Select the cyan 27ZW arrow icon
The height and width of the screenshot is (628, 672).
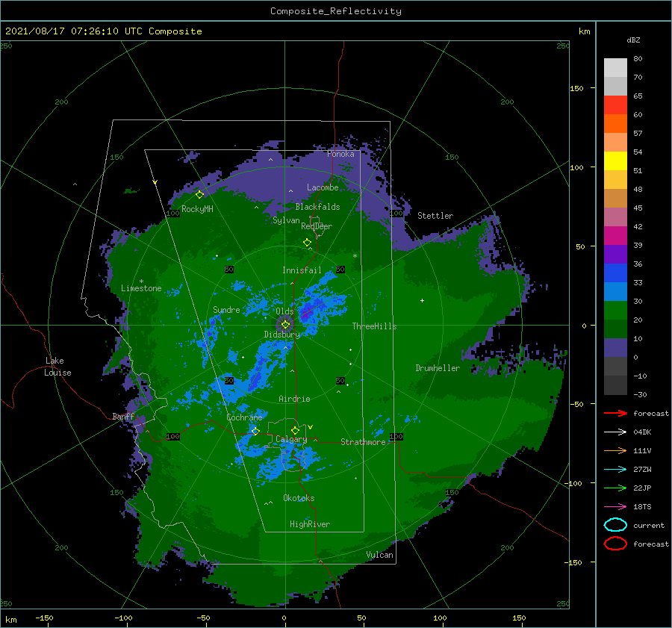click(x=615, y=470)
